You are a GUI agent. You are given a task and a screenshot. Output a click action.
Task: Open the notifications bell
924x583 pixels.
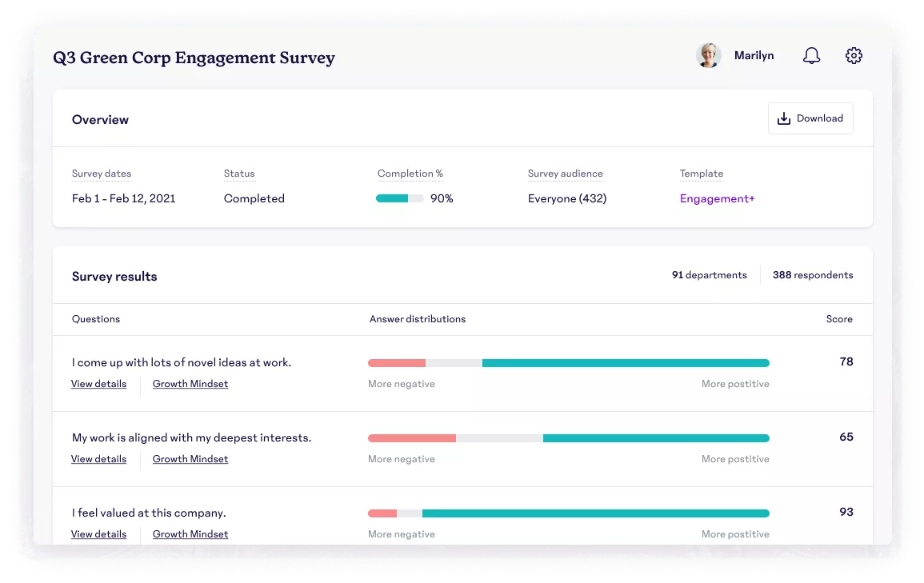pos(811,55)
